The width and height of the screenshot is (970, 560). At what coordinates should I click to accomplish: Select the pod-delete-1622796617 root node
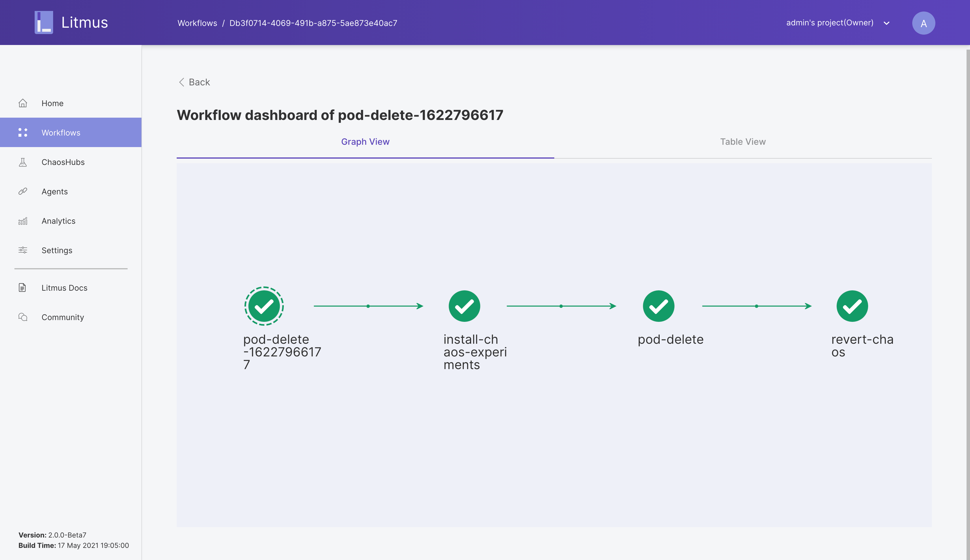click(264, 306)
